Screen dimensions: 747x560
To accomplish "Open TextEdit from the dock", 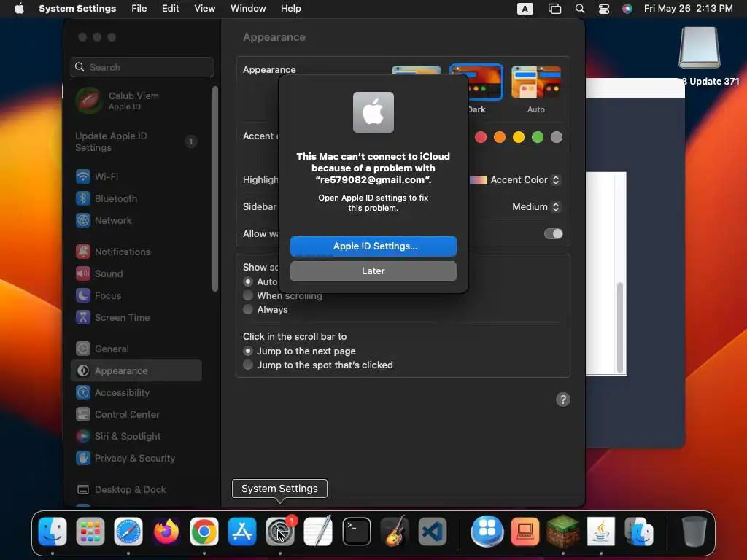I will coord(318,531).
